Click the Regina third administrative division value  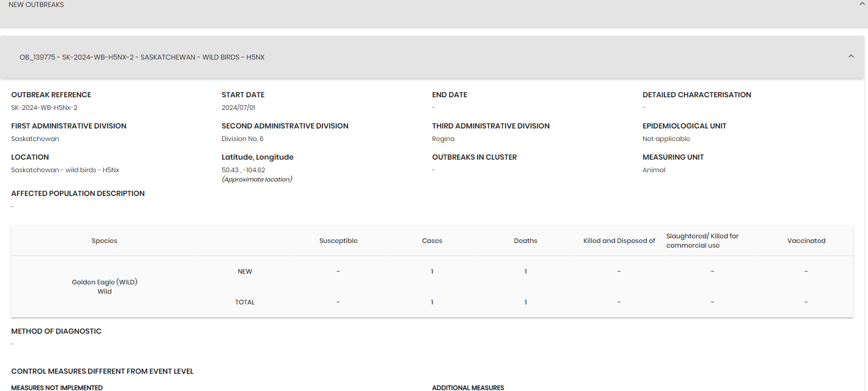[x=443, y=139]
